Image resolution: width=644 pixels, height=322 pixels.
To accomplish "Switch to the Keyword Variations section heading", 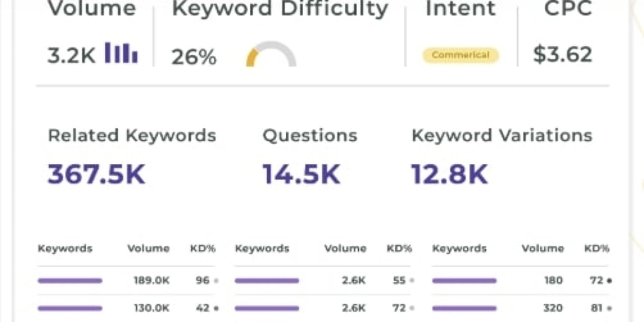I will coord(502,135).
